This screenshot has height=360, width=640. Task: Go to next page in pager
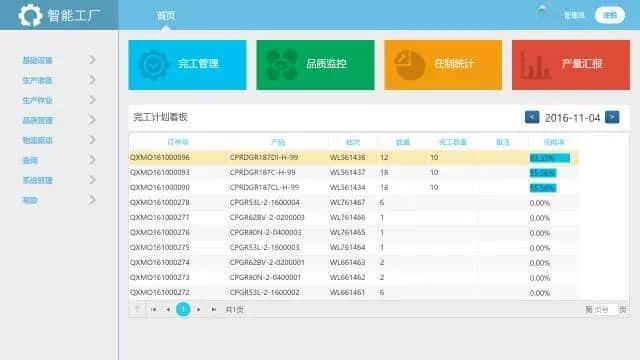click(198, 309)
